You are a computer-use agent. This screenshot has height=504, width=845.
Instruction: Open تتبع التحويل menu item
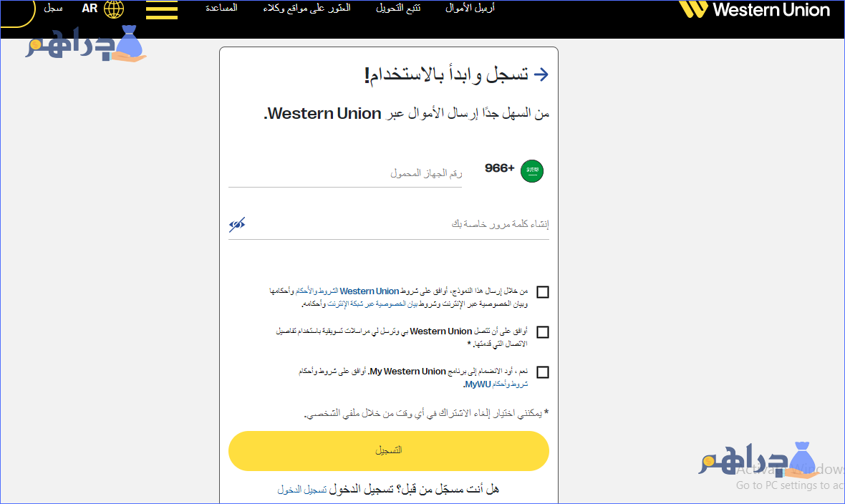click(x=398, y=8)
